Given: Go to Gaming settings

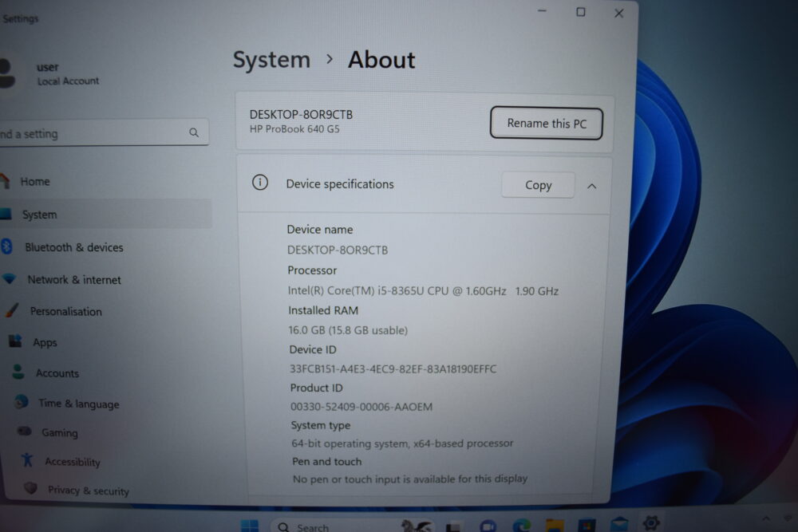Looking at the screenshot, I should (60, 433).
